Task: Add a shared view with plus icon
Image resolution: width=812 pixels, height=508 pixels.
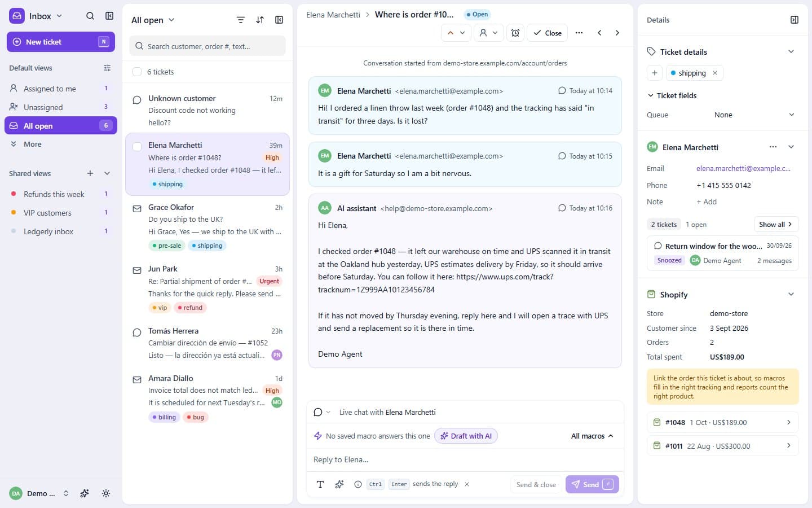Action: [x=90, y=173]
